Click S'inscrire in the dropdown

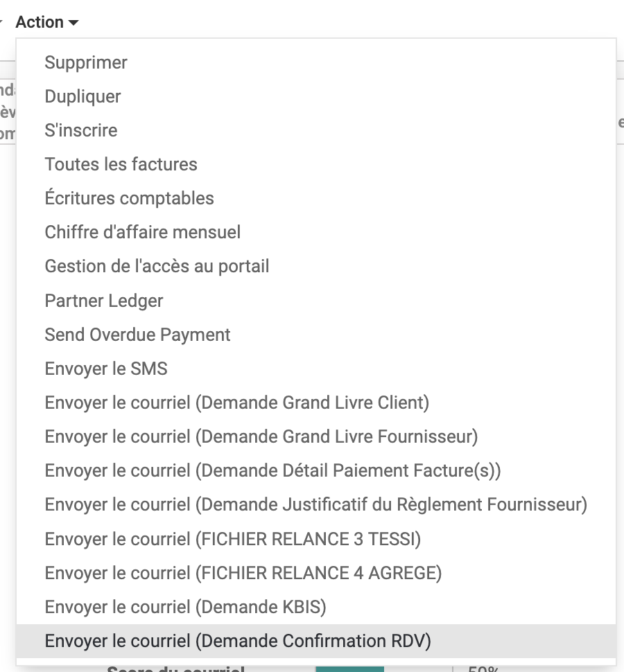316,130
